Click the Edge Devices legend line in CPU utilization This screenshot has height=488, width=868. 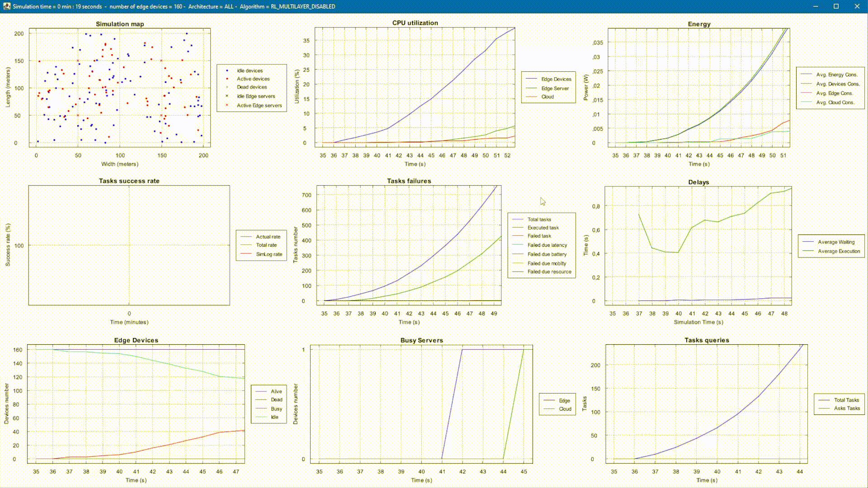tap(532, 79)
